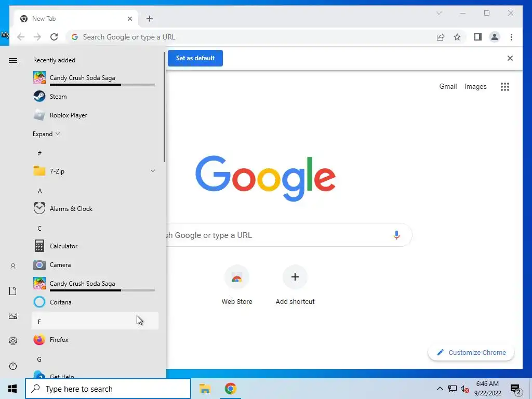Screen dimensions: 532x399
Task: Open the Gmail link
Action: (x=448, y=87)
